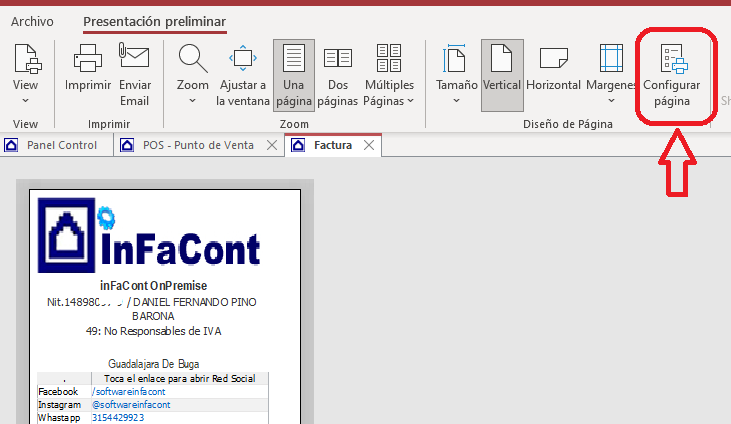Toggle Una página view mode
This screenshot has height=424, width=731.
(294, 73)
